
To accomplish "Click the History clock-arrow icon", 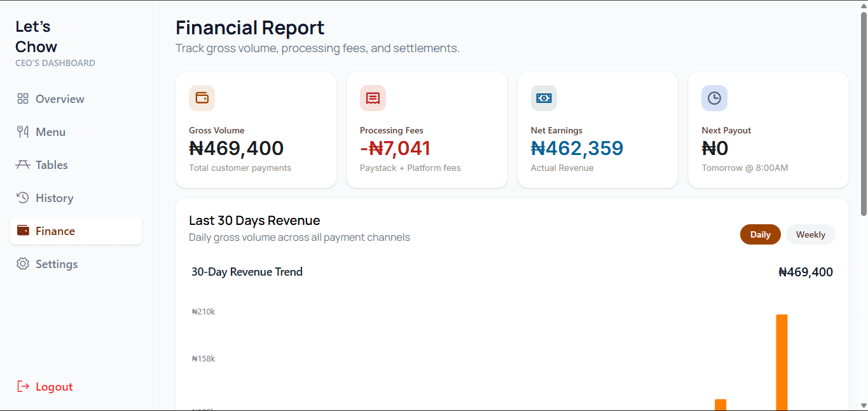I will click(x=23, y=198).
